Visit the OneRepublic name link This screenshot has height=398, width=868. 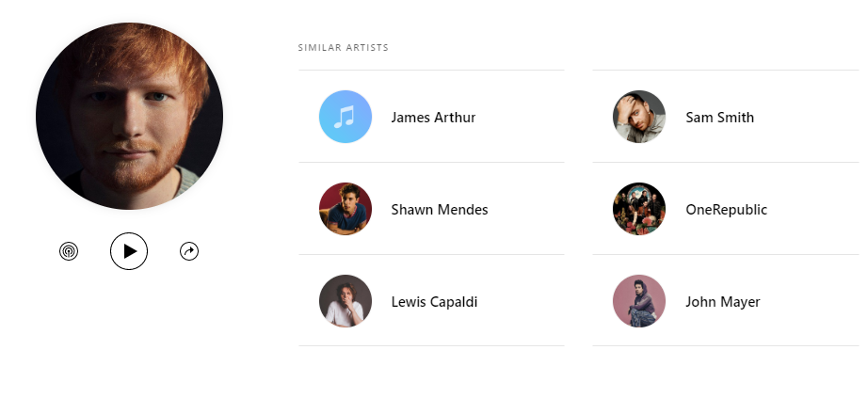pyautogui.click(x=726, y=210)
